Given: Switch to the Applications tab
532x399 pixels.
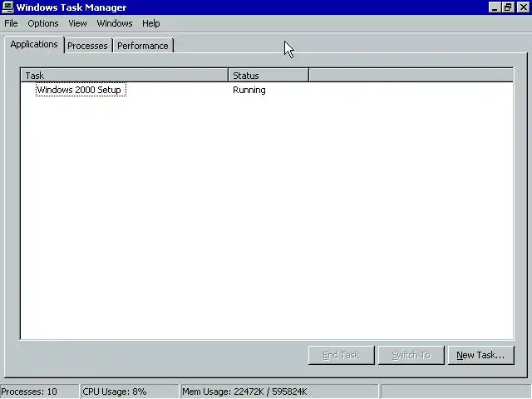Looking at the screenshot, I should (34, 44).
